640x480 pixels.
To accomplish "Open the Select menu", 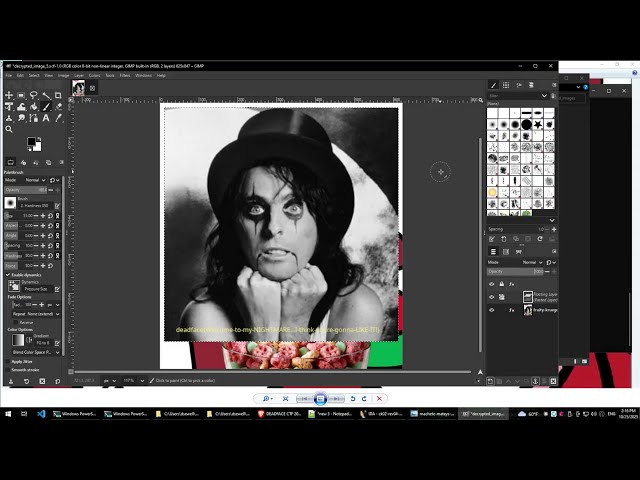I will pos(34,76).
